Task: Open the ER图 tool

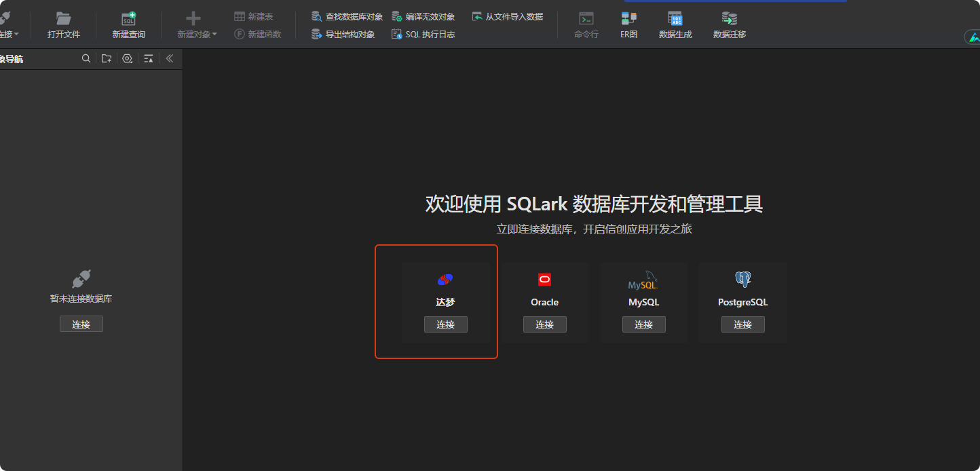Action: (x=629, y=25)
